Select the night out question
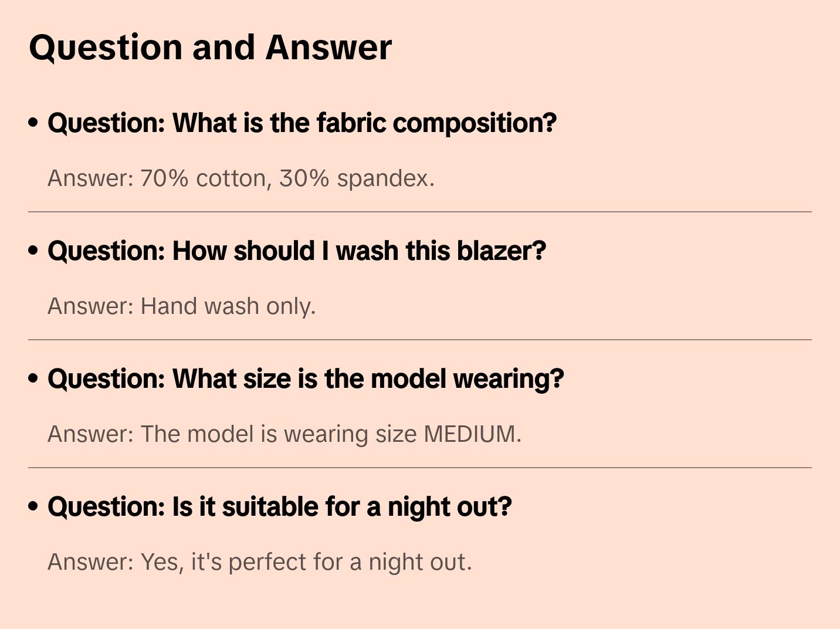This screenshot has height=629, width=840. [279, 507]
